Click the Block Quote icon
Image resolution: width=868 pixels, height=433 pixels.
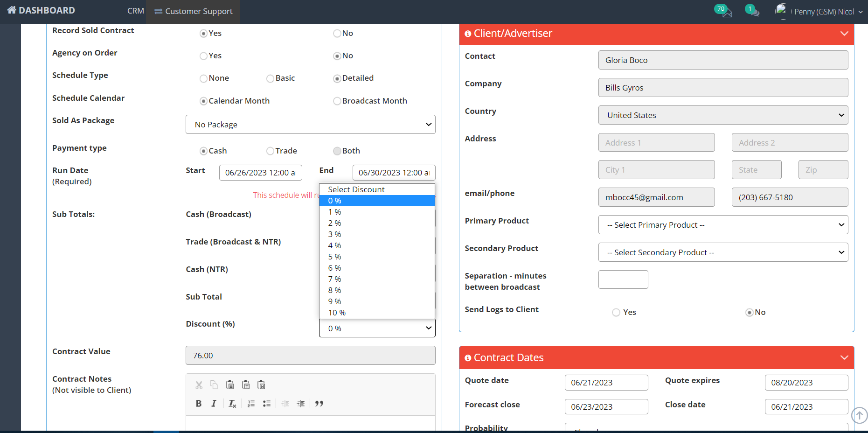pos(319,404)
